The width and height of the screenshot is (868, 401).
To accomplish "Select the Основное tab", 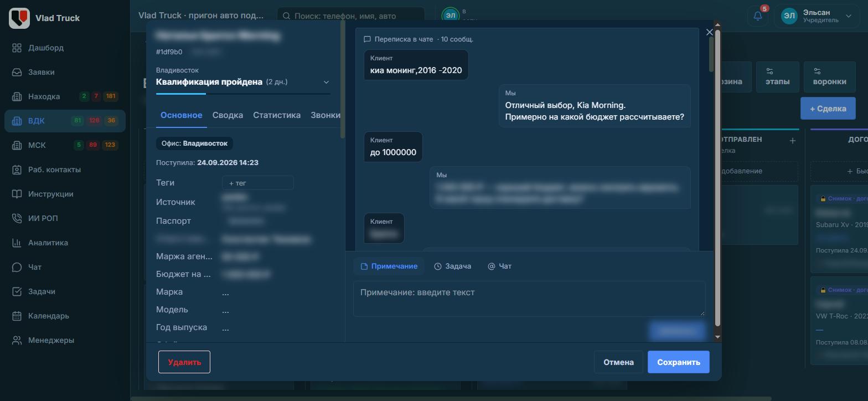I will (181, 115).
